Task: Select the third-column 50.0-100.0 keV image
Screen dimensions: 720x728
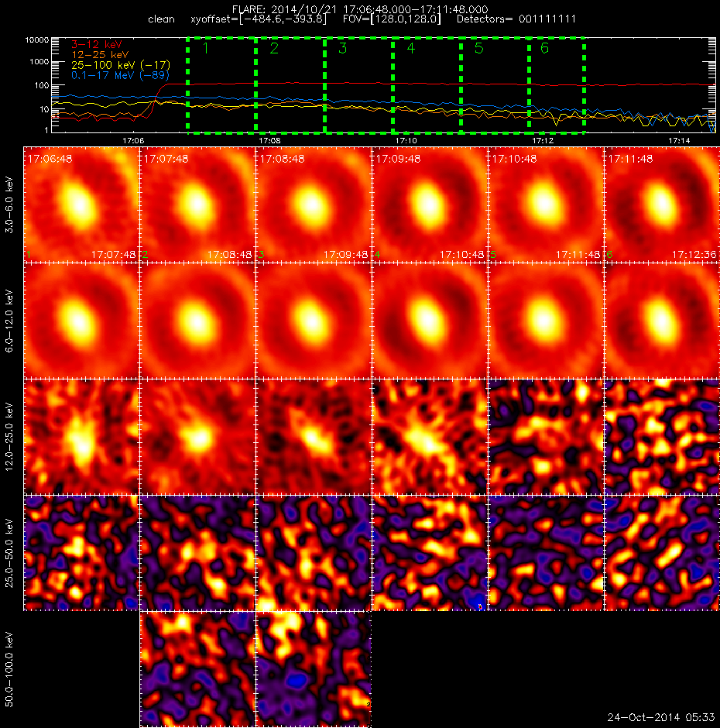Action: (x=314, y=669)
